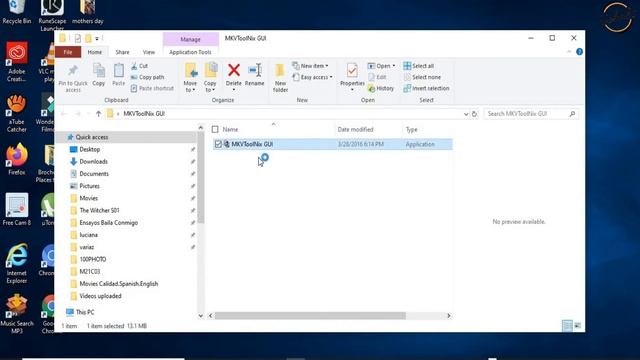Click the Cut command
This screenshot has height=360, width=640.
(140, 66)
